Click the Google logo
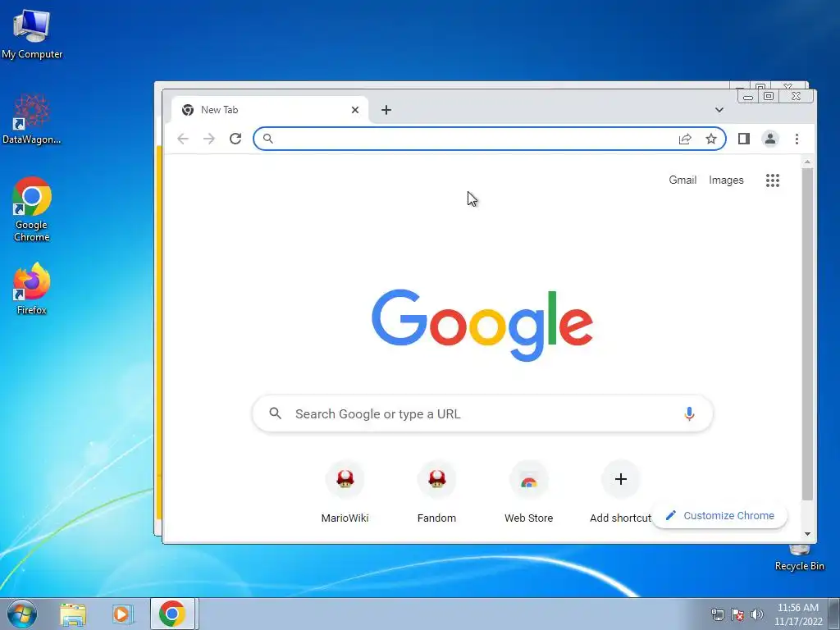 482,325
